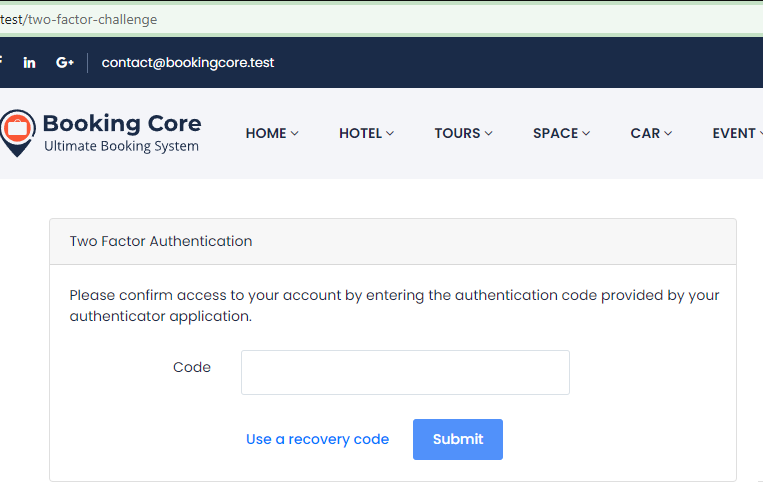Choose Use a recovery code link
The image size is (763, 492).
click(317, 439)
